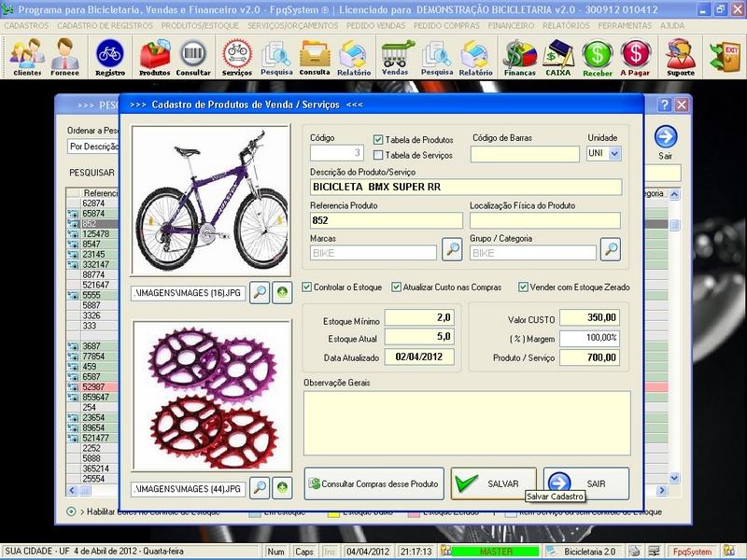This screenshot has height=560, width=747.
Task: Browse image for IMAGES (16).JPG magnifier
Action: click(x=260, y=292)
